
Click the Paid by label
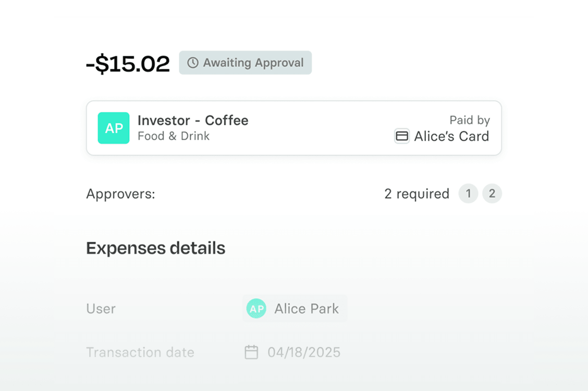pyautogui.click(x=470, y=120)
